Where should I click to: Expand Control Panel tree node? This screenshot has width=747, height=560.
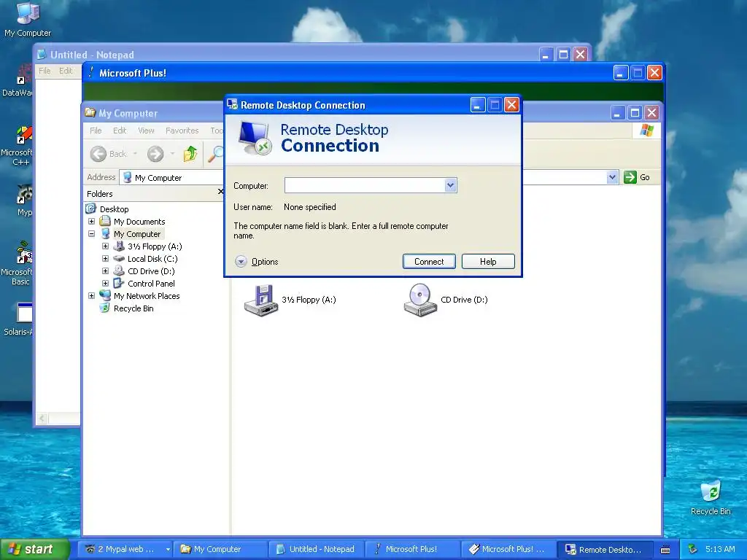point(105,284)
